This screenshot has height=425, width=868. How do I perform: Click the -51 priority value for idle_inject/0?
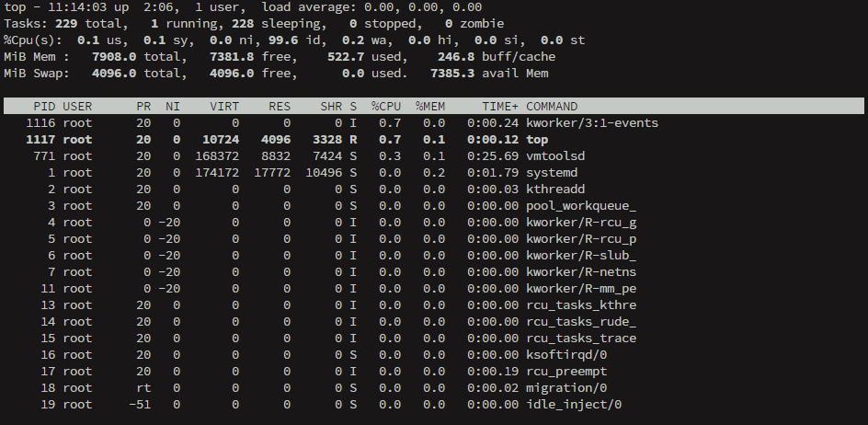coord(140,405)
